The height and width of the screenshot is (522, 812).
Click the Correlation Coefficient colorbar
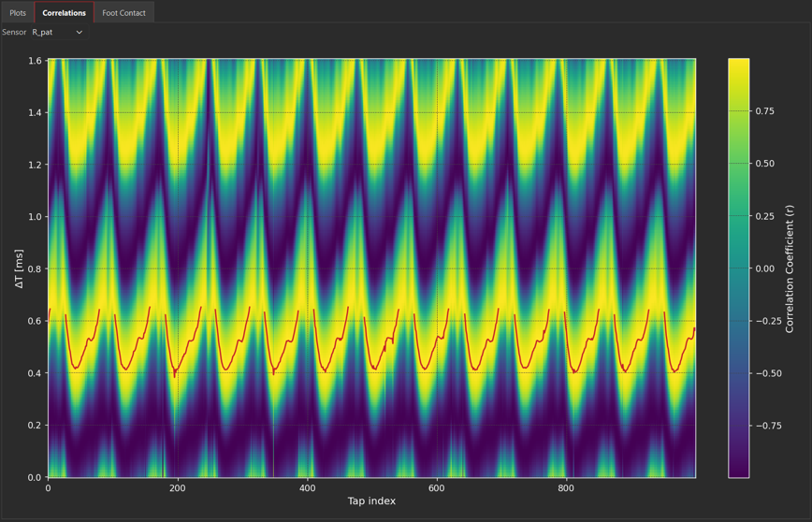point(738,268)
